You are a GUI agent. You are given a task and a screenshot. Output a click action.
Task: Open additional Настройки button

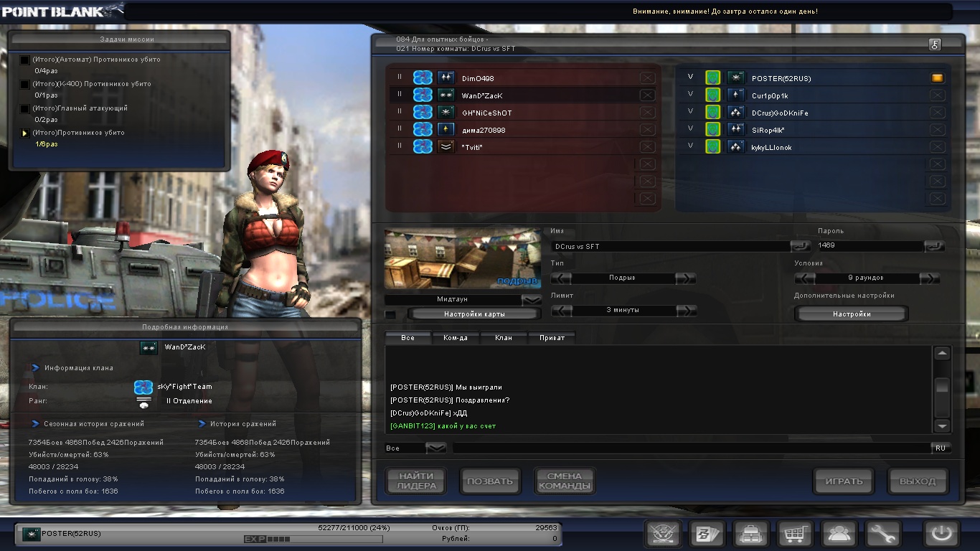(x=852, y=314)
